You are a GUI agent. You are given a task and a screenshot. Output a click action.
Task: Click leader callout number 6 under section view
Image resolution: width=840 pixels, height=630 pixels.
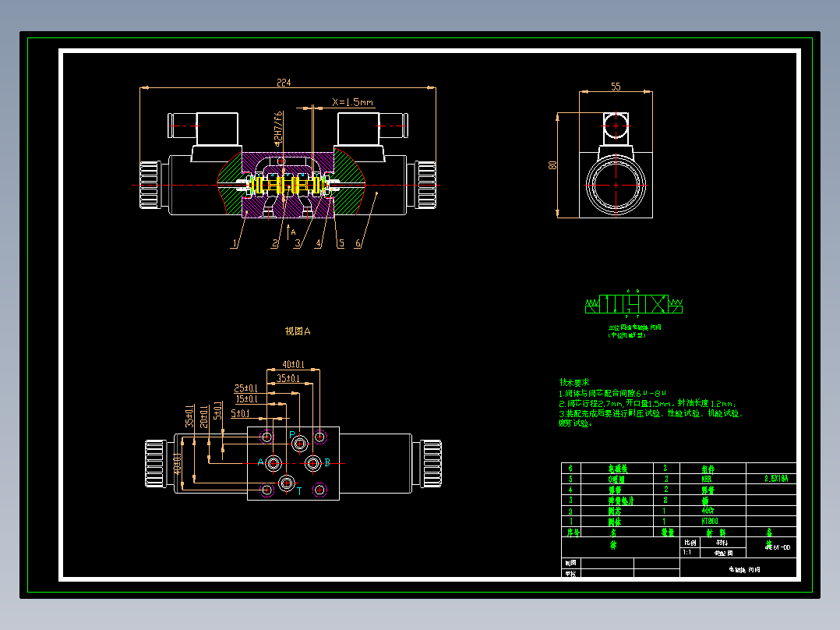(358, 243)
